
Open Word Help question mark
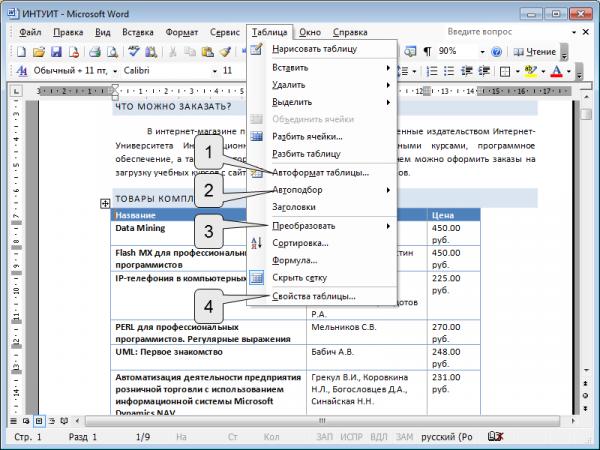pyautogui.click(x=496, y=51)
